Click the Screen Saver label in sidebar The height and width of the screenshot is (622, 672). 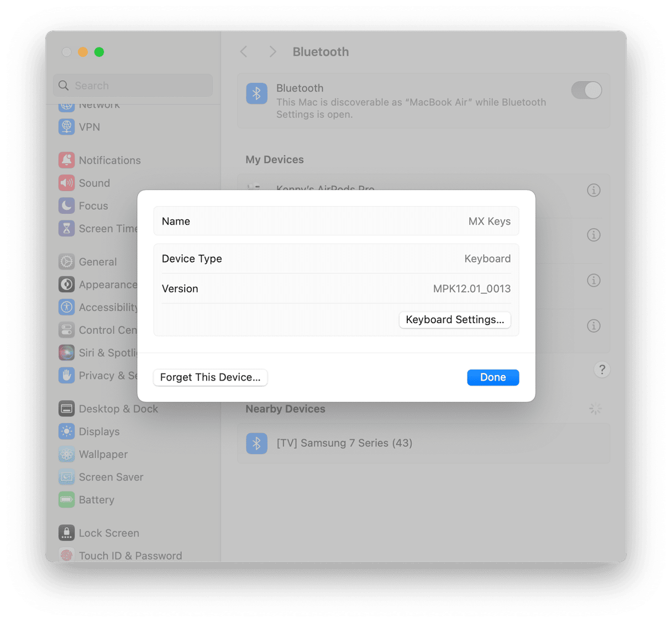111,477
